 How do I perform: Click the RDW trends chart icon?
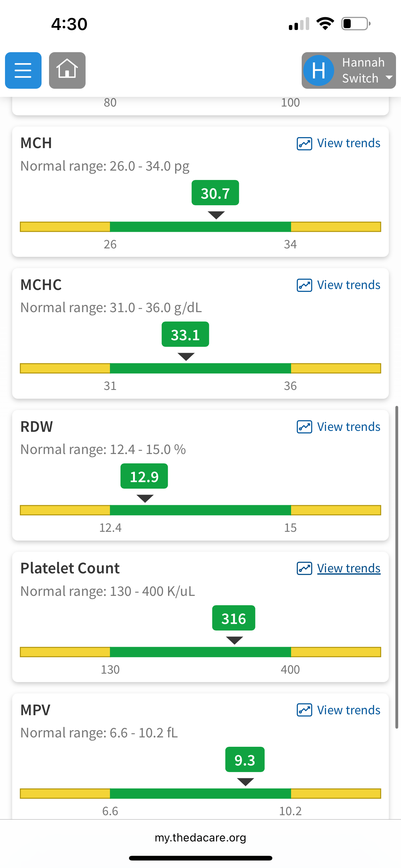[304, 427]
